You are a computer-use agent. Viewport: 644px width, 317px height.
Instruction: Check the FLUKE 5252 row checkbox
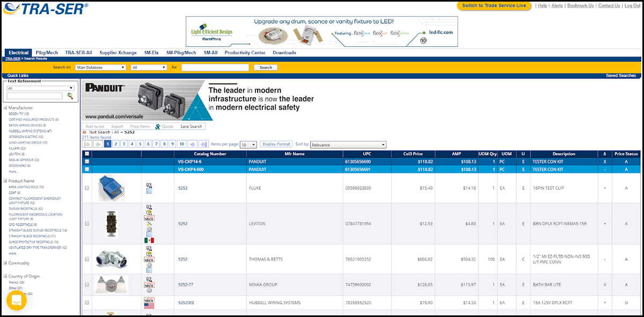click(87, 188)
